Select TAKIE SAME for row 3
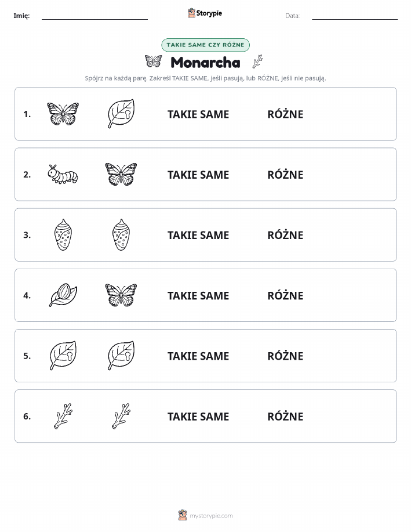The width and height of the screenshot is (411, 532). [x=198, y=235]
